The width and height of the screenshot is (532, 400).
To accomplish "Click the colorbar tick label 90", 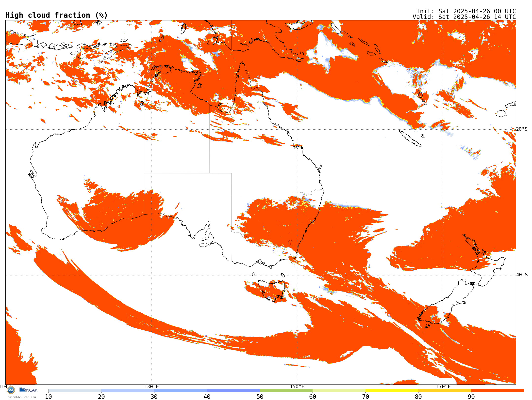I will 471,397.
